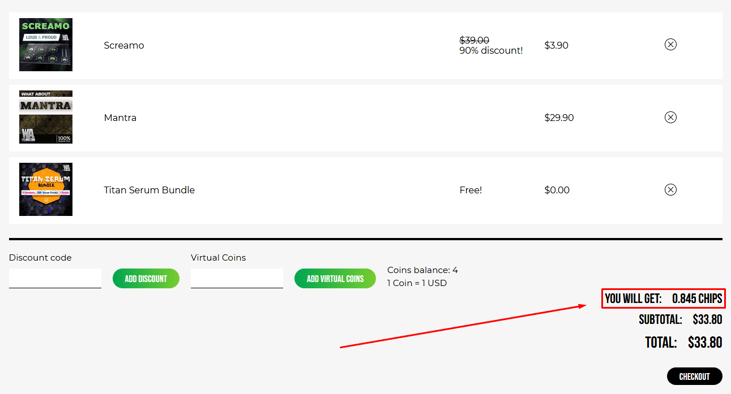
Task: Open the Mantra product thumbnail
Action: (46, 117)
